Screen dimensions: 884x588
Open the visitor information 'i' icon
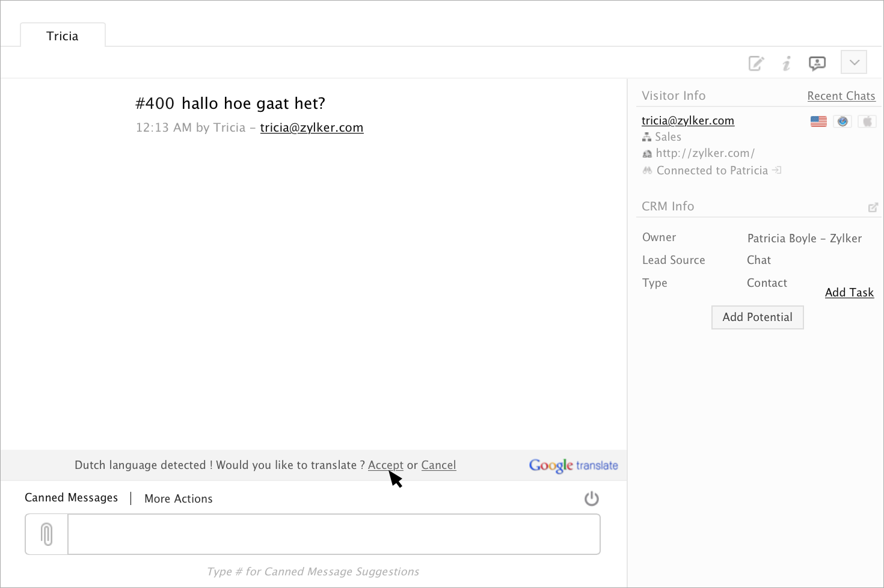[x=787, y=63]
